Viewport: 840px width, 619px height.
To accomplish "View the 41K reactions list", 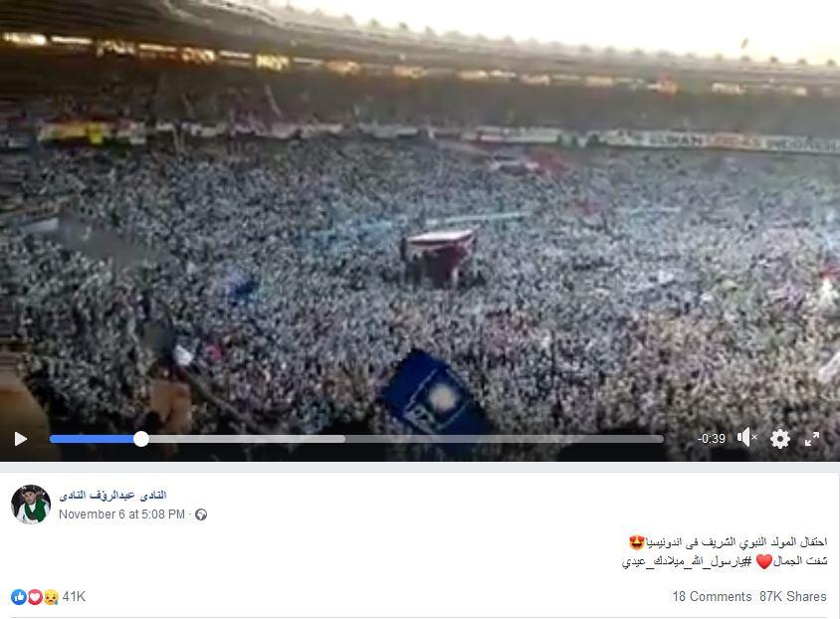I will pos(74,596).
